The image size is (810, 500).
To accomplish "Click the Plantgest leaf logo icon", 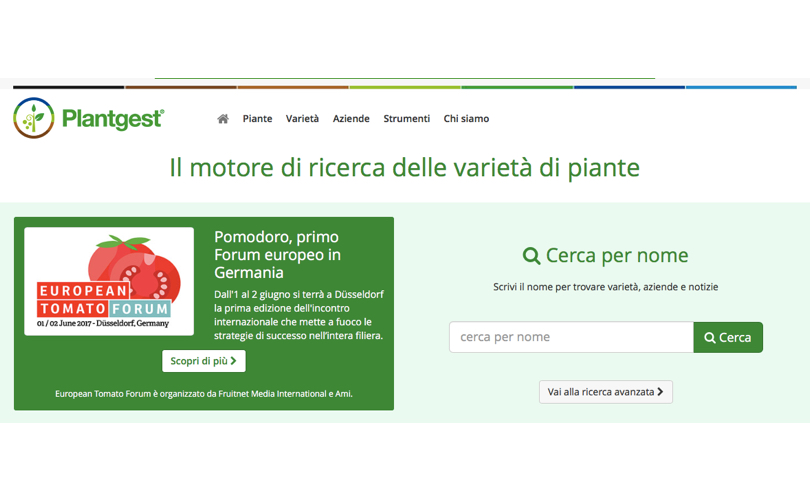I will point(33,118).
